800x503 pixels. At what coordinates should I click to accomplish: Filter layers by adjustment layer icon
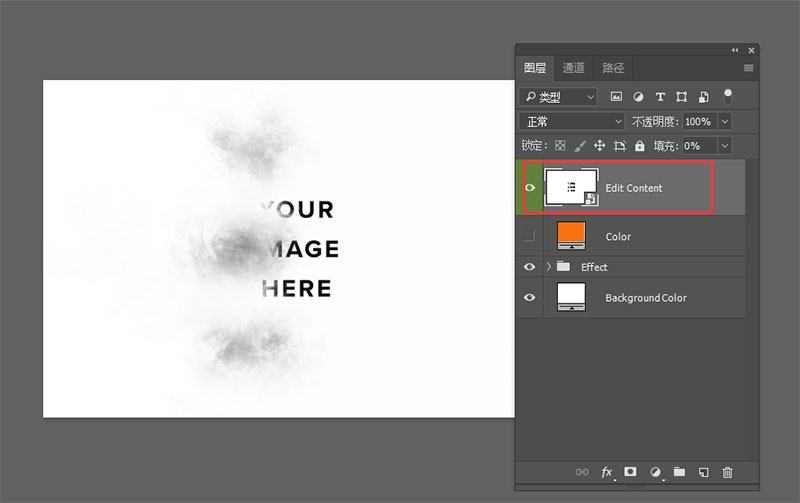(x=638, y=96)
